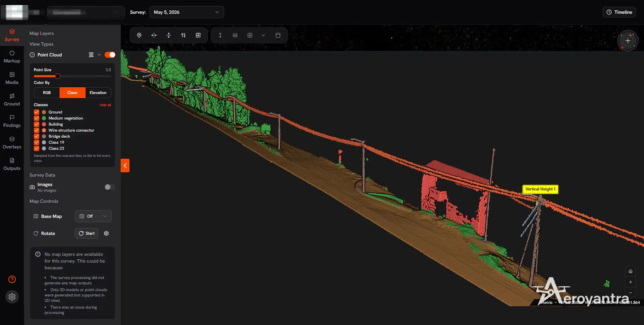This screenshot has height=325, width=644.
Task: Select the grid area measure tool
Action: pos(250,35)
